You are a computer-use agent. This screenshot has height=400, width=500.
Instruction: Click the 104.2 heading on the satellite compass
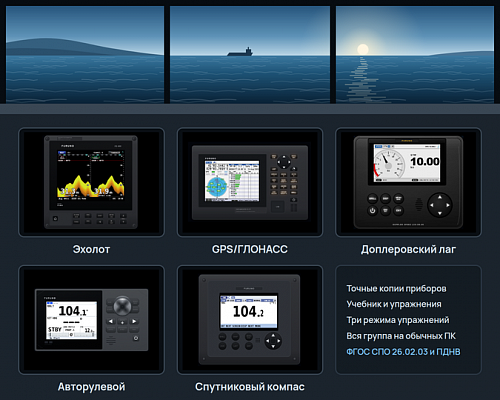248,312
